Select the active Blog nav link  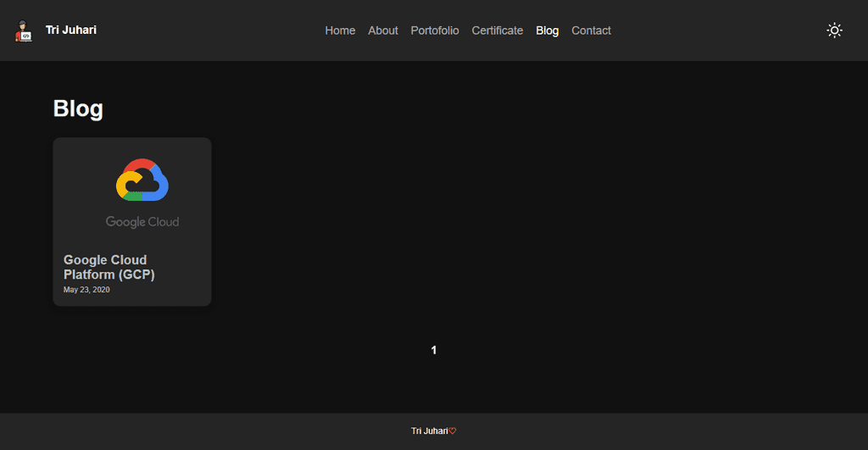pyautogui.click(x=547, y=31)
